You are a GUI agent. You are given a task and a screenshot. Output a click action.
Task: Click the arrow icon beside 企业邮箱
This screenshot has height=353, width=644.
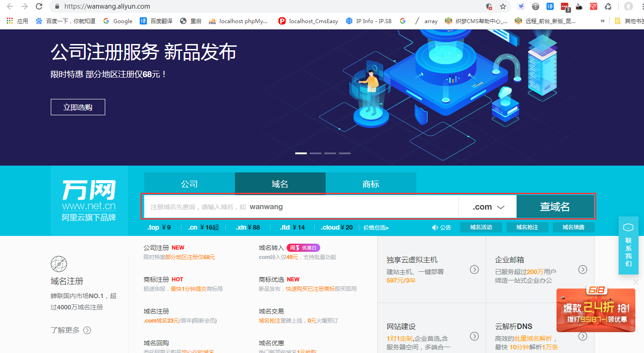click(583, 270)
